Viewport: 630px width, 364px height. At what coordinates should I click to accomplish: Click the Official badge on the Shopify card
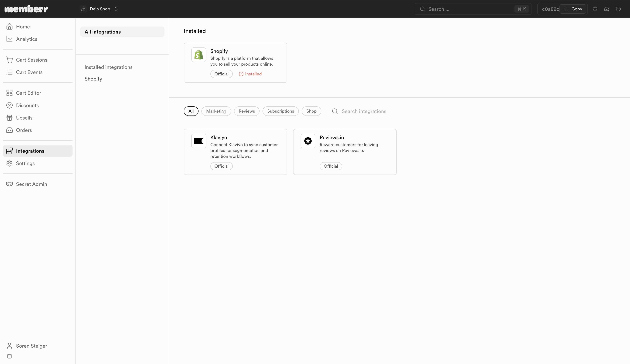(221, 74)
